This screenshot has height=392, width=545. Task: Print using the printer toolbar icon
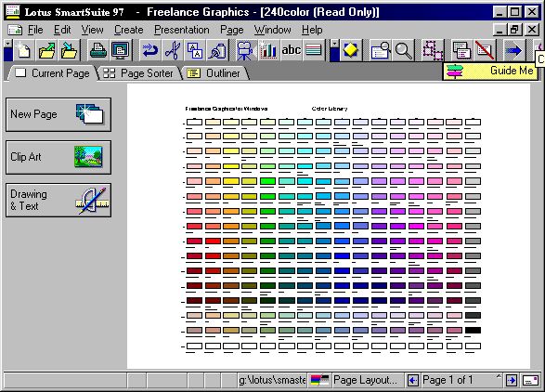click(x=98, y=50)
